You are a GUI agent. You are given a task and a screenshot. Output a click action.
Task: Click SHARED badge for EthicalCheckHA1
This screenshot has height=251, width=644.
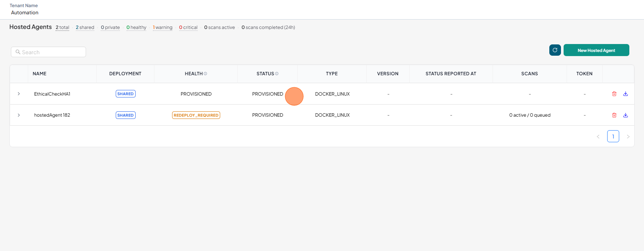click(x=125, y=94)
